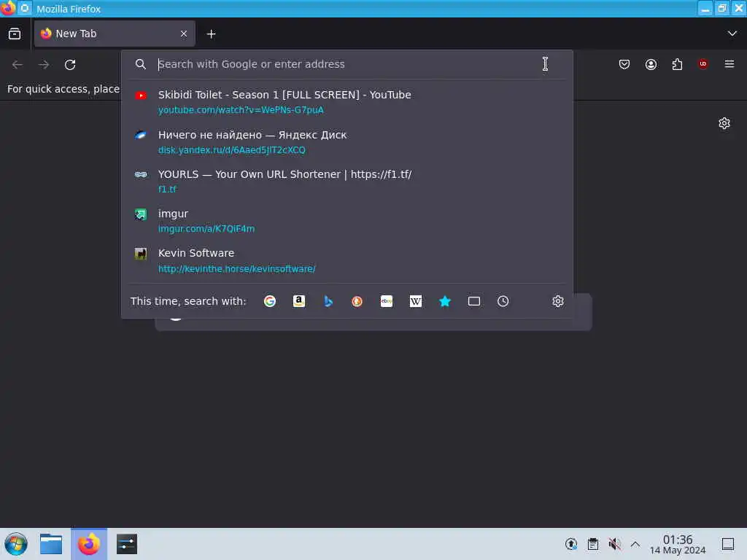Open the disk.yandex.ru URL
This screenshot has height=560, width=747.
tap(231, 150)
